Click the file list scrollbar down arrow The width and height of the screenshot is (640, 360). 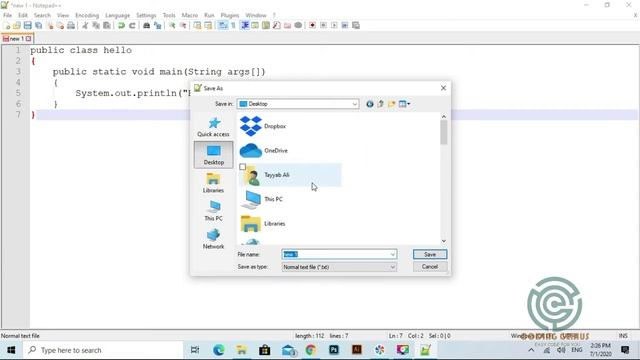click(444, 241)
